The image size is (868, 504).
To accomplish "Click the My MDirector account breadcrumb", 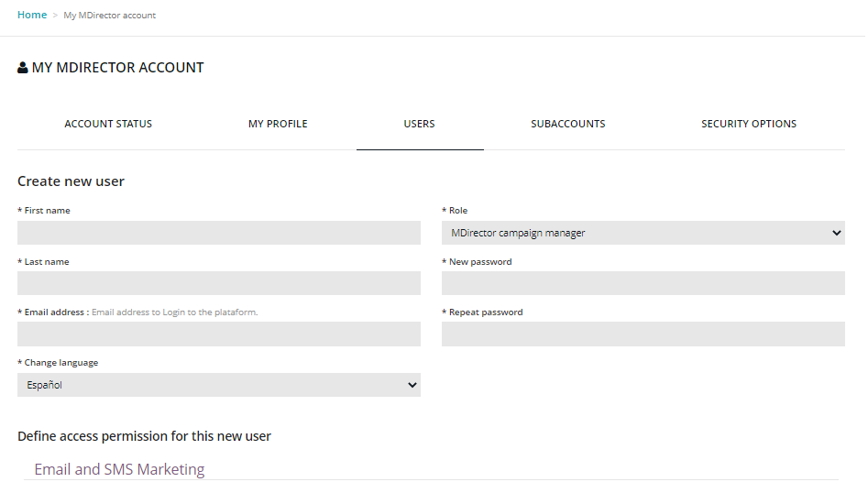I will click(109, 16).
